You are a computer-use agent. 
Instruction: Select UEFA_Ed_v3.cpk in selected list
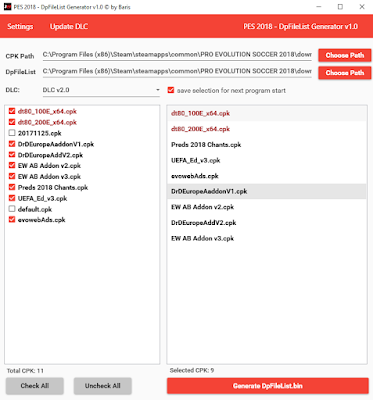(267, 160)
